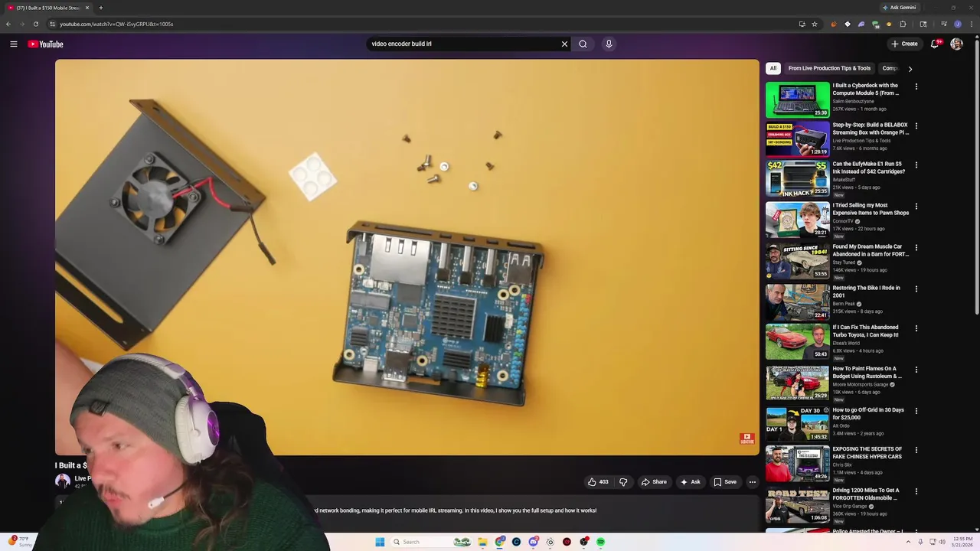Open options for Dream Muscle Car video

click(x=916, y=247)
